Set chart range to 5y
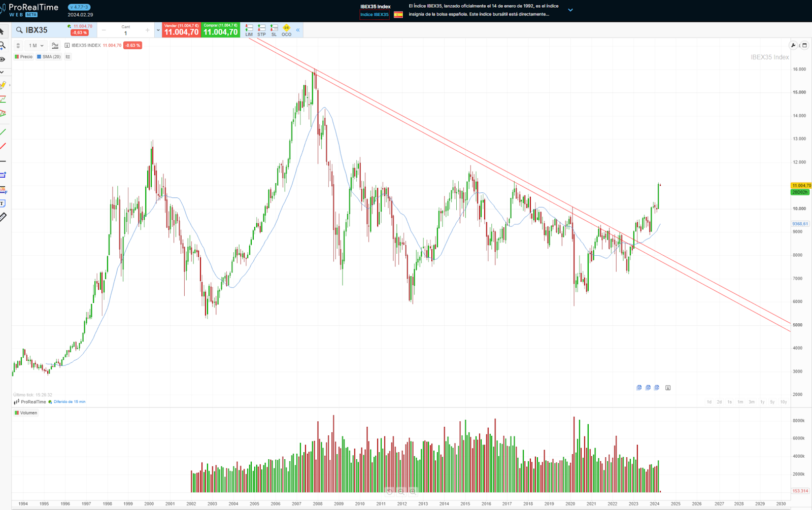This screenshot has width=812, height=510. coord(772,402)
